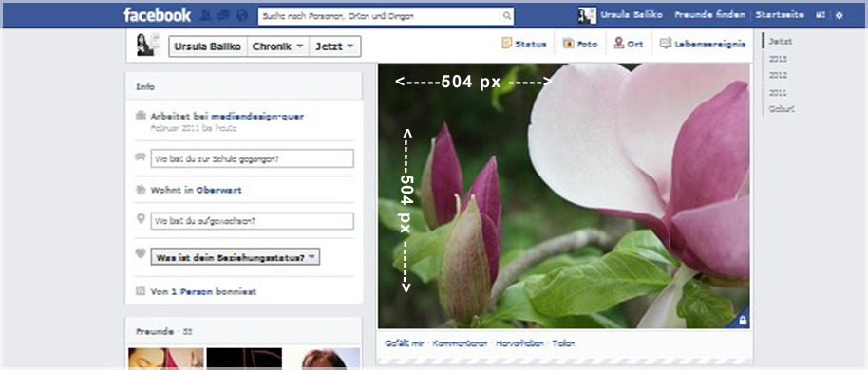Jump to 2013 in timeline navigation
The height and width of the screenshot is (370, 868).
[778, 59]
